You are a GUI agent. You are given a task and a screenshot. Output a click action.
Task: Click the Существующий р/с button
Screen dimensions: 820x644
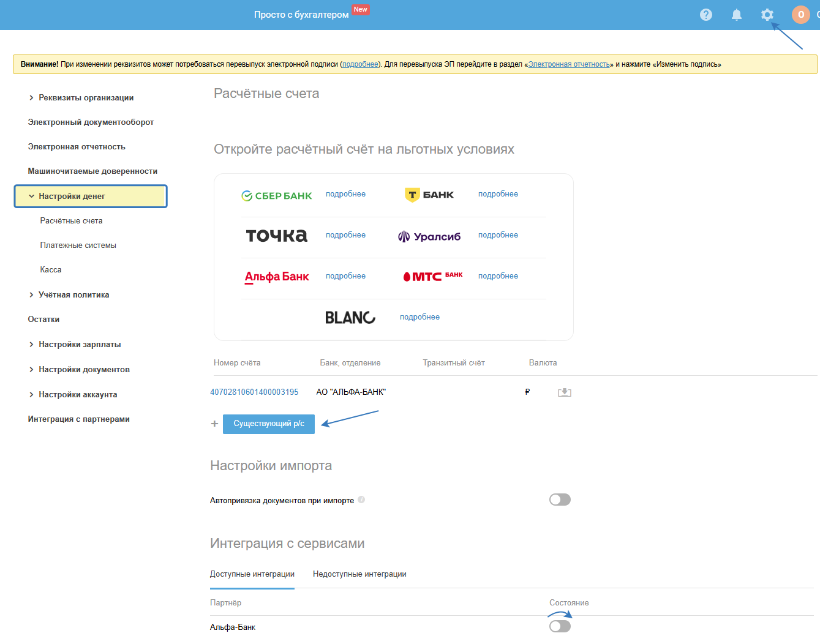(x=269, y=424)
